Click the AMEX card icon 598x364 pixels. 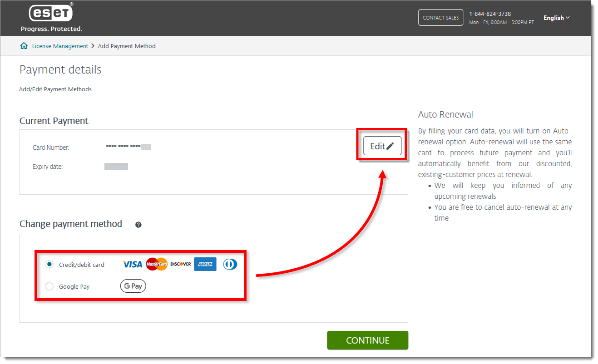pos(205,264)
